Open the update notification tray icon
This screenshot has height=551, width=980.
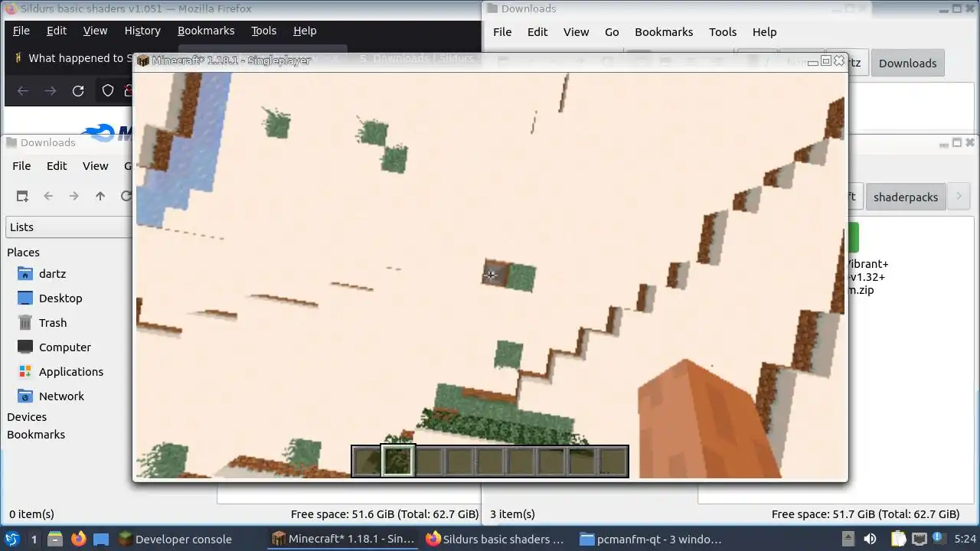[x=937, y=537]
